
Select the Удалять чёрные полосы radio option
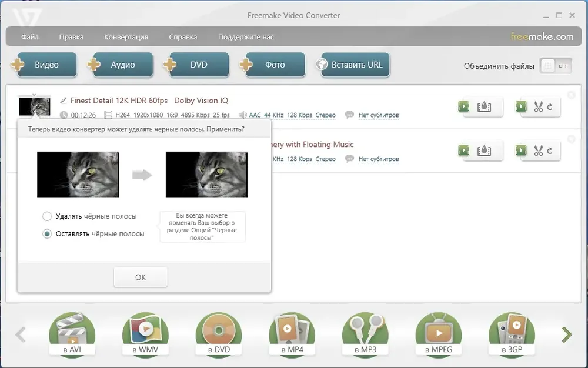pos(47,216)
